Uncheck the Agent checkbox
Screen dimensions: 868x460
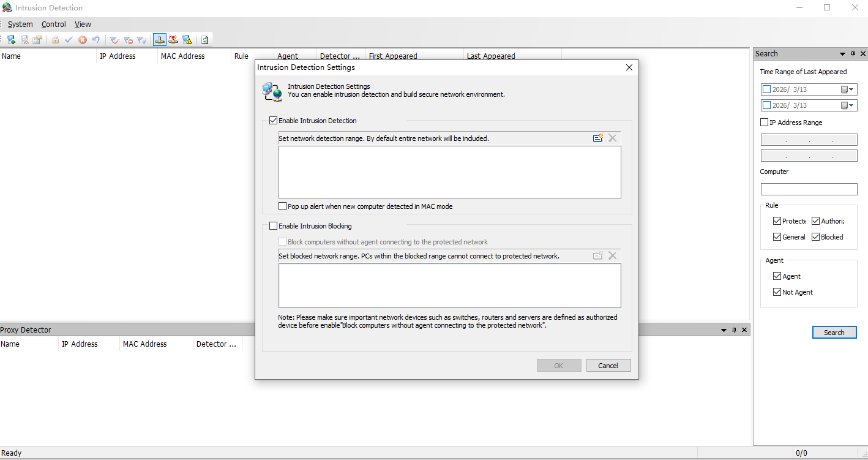(x=777, y=276)
